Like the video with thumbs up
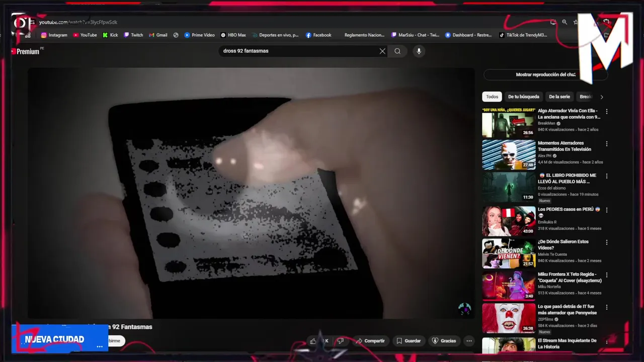Screen dimensions: 644x362 point(313,341)
